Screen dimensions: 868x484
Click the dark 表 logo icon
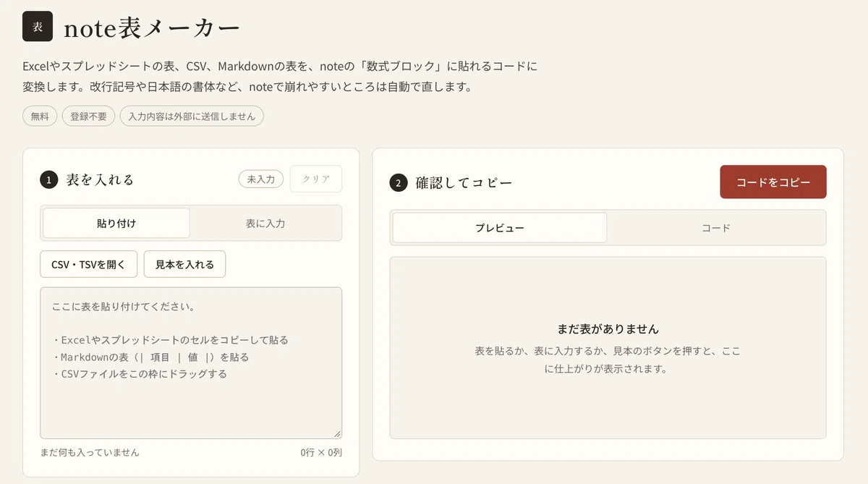click(38, 27)
